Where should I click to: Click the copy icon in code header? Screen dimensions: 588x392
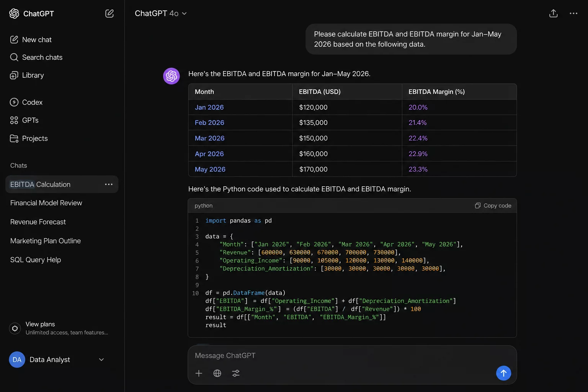pyautogui.click(x=478, y=206)
